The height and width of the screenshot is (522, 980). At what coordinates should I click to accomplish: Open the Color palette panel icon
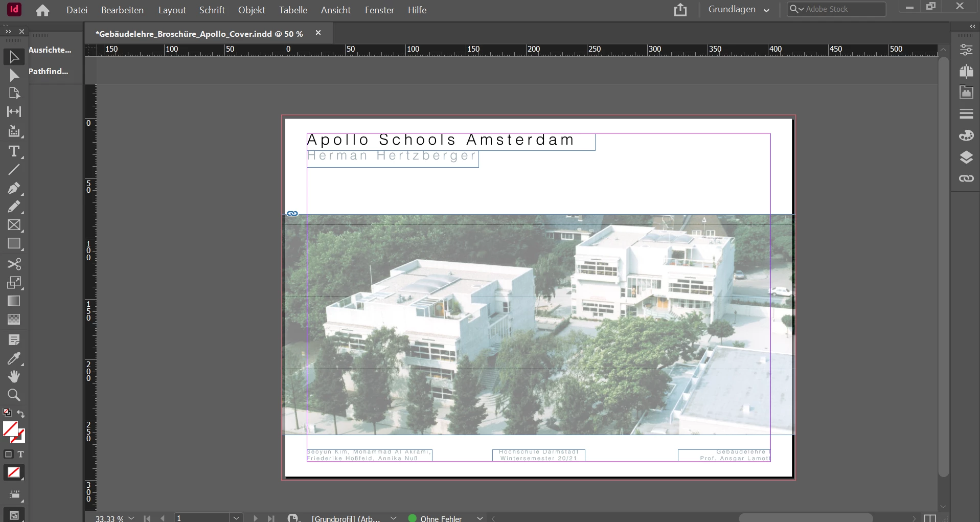(x=966, y=135)
